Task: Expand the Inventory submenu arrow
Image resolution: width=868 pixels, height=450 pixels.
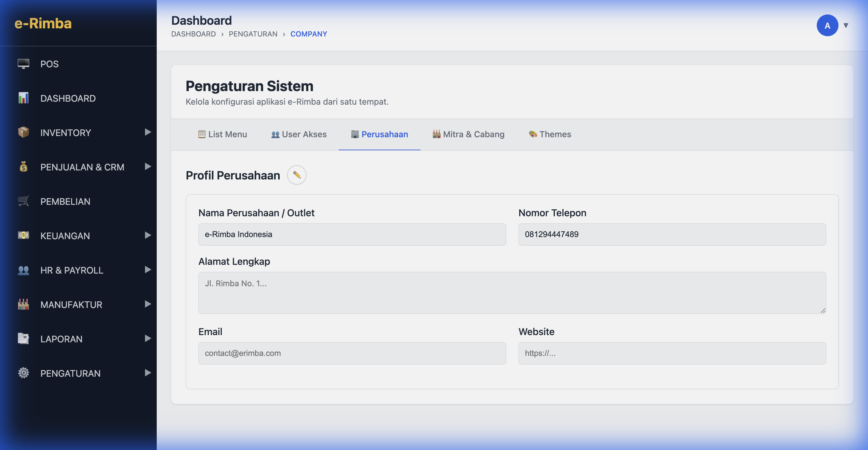Action: pyautogui.click(x=147, y=132)
